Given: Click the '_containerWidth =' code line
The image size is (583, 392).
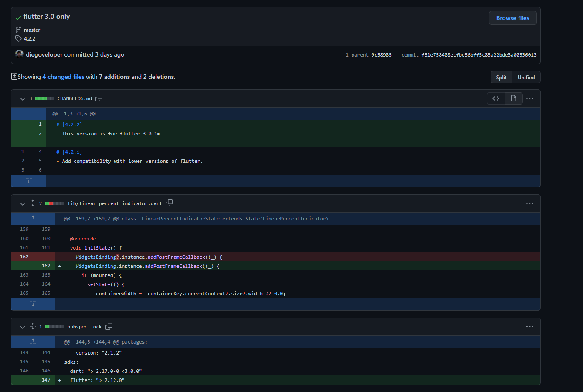Looking at the screenshot, I should pos(189,294).
